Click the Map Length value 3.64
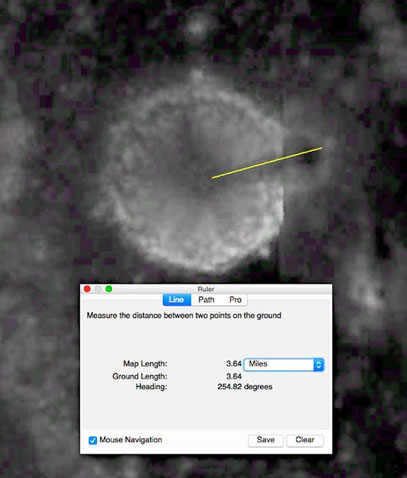 [234, 364]
